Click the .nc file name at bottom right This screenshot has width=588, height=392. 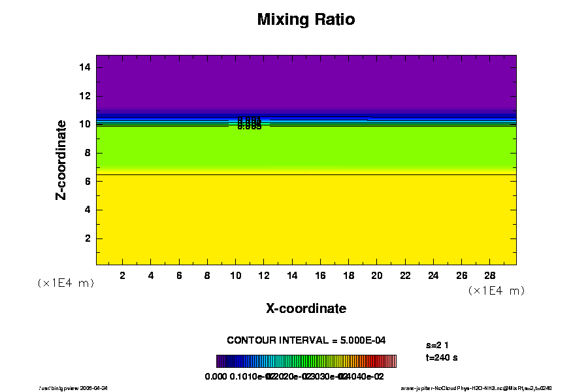[x=480, y=387]
